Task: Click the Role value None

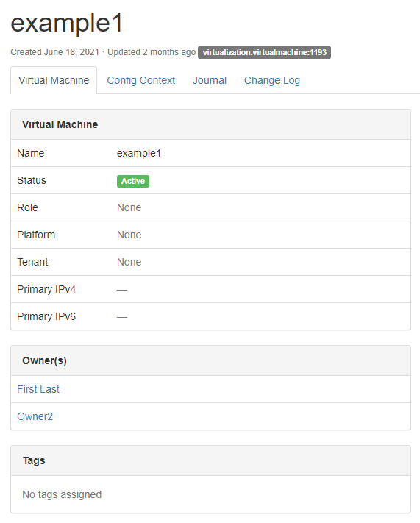Action: pos(129,207)
